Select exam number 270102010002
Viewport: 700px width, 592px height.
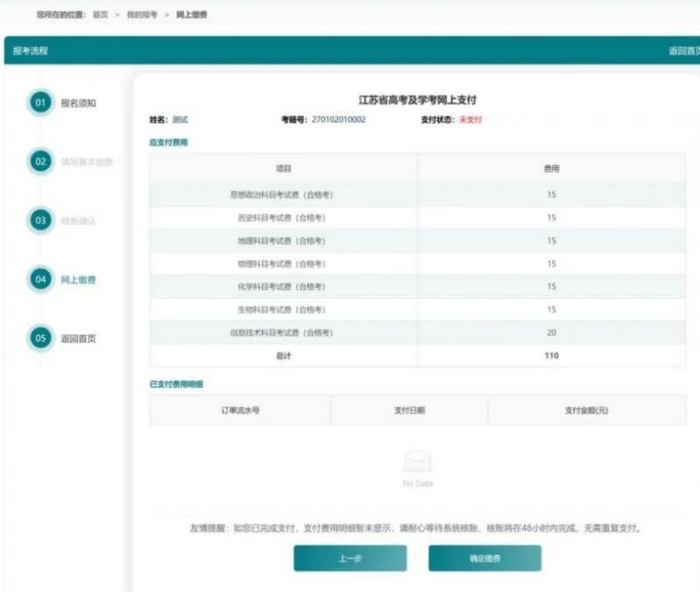tap(339, 119)
